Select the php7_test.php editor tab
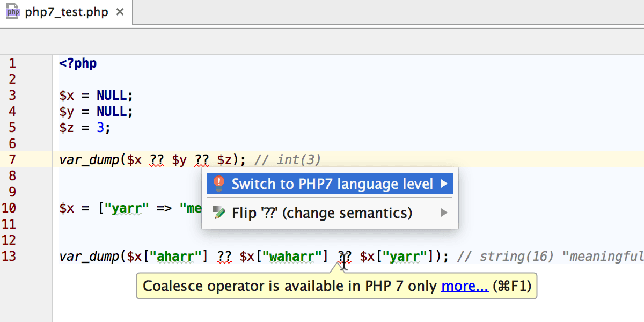Screen dimensions: 644x322 tap(66, 12)
